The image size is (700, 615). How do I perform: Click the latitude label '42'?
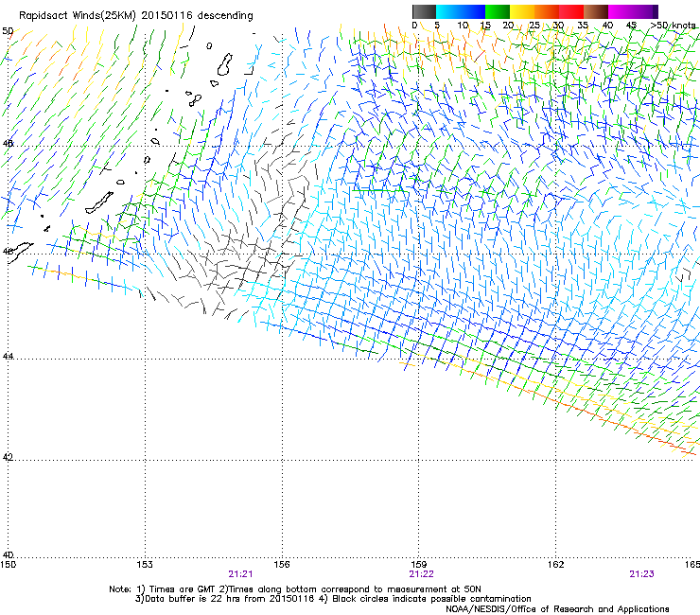coord(8,457)
